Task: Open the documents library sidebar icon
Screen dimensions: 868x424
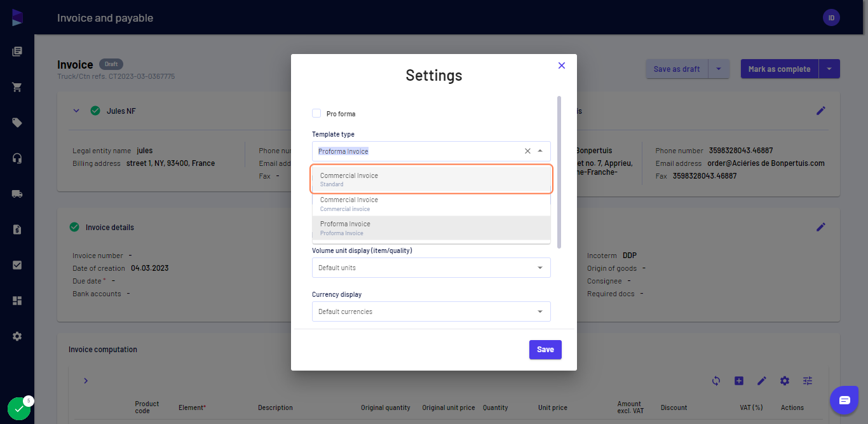Action: pos(17,51)
